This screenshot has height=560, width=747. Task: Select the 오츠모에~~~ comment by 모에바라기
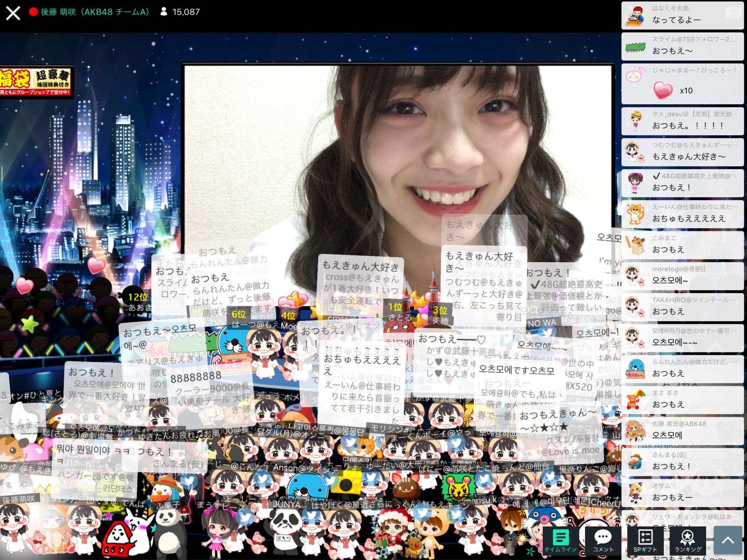click(x=683, y=338)
